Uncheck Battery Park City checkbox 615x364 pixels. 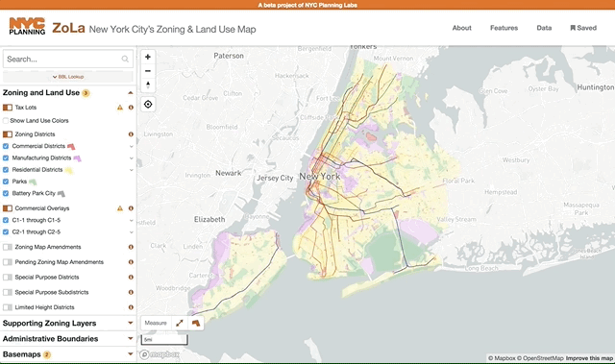(6, 193)
